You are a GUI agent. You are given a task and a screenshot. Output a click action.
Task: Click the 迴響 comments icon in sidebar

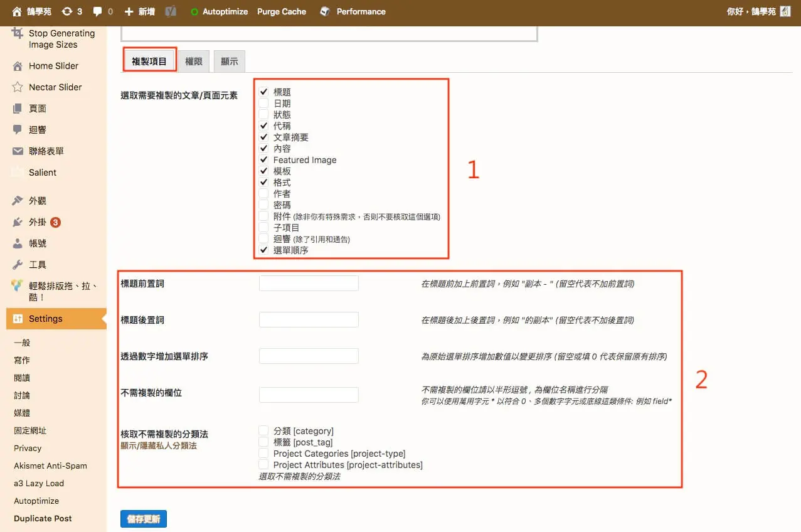click(18, 130)
